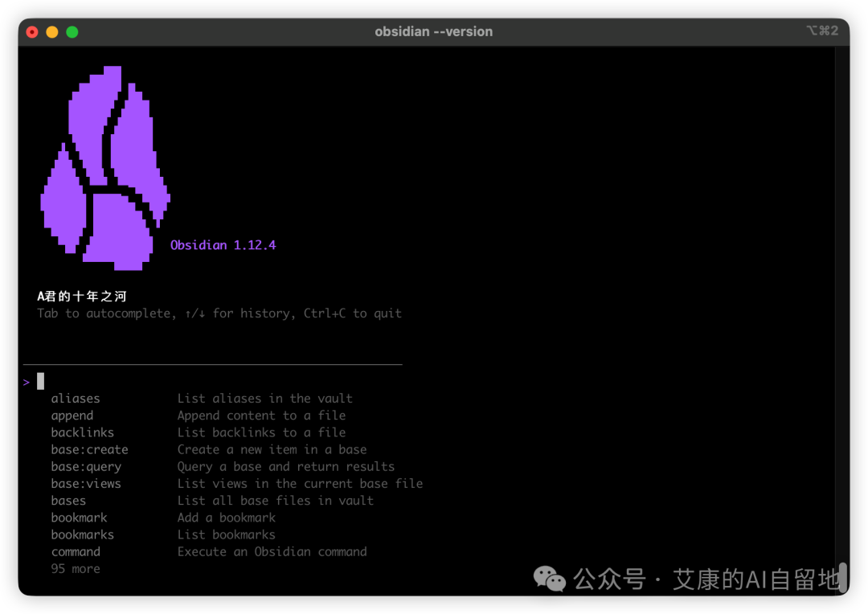Select the "base:query" command suggestion
Image resolution: width=868 pixels, height=614 pixels.
[86, 467]
